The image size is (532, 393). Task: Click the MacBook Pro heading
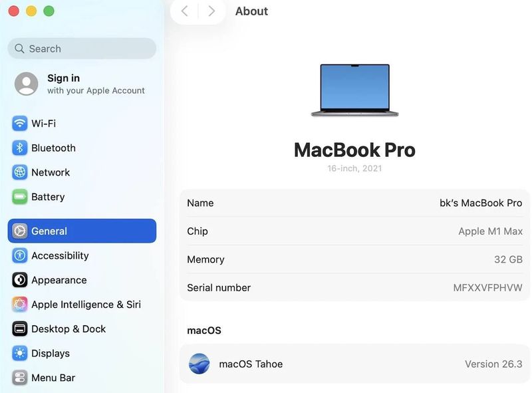[354, 150]
